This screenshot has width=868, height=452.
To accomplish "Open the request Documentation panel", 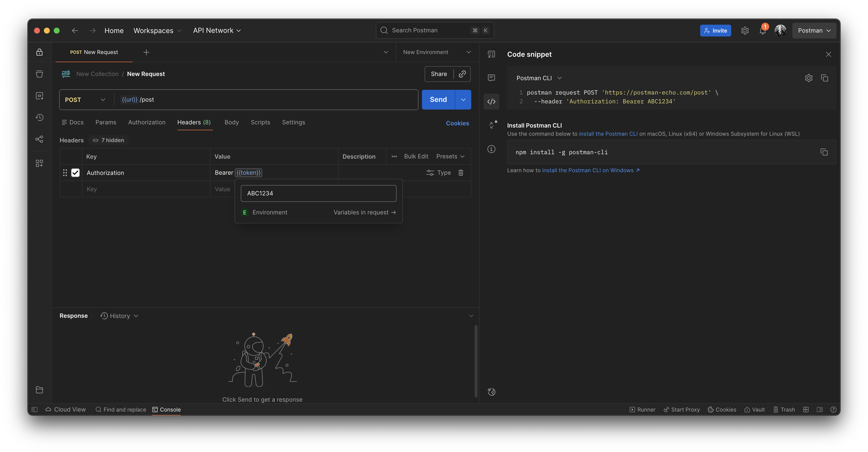I will click(491, 54).
